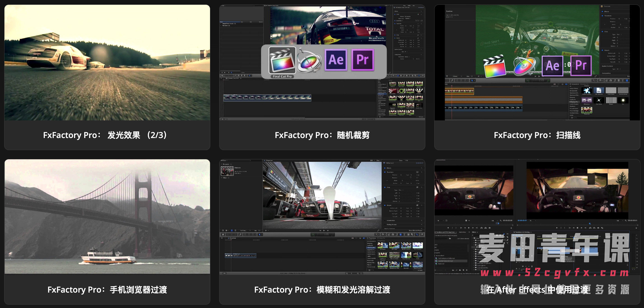Click the Motion icon in the 随机裁剪 card's icon strip

[309, 61]
